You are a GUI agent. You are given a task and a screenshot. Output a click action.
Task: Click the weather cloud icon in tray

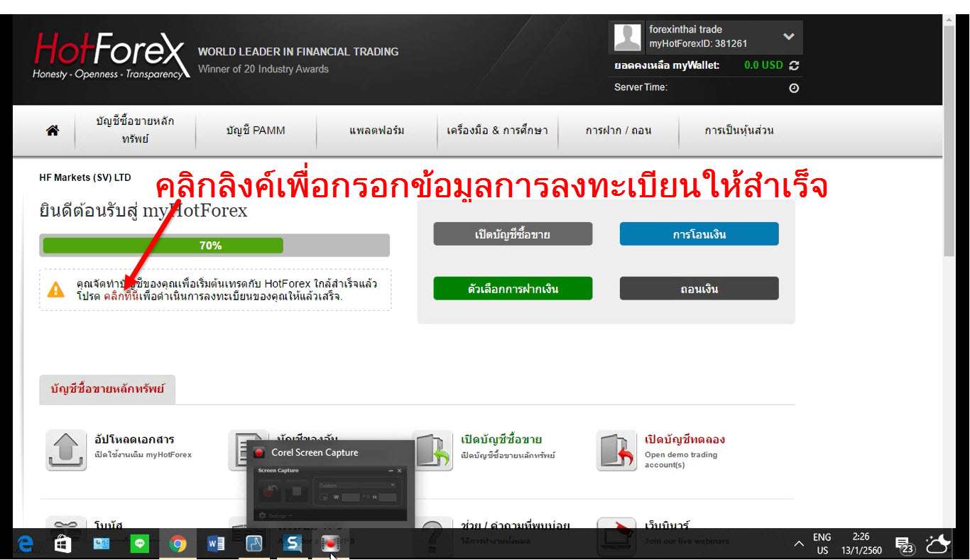point(939,544)
